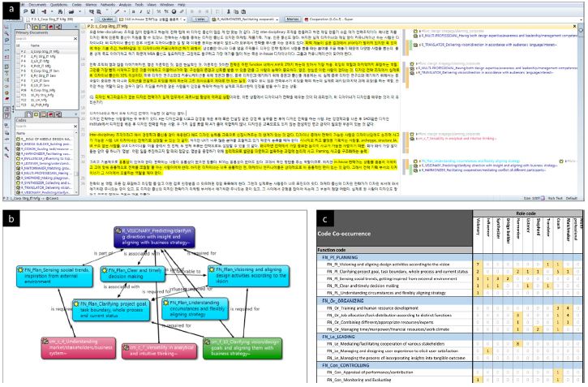Select network tab icon above Codes panel

point(58,114)
